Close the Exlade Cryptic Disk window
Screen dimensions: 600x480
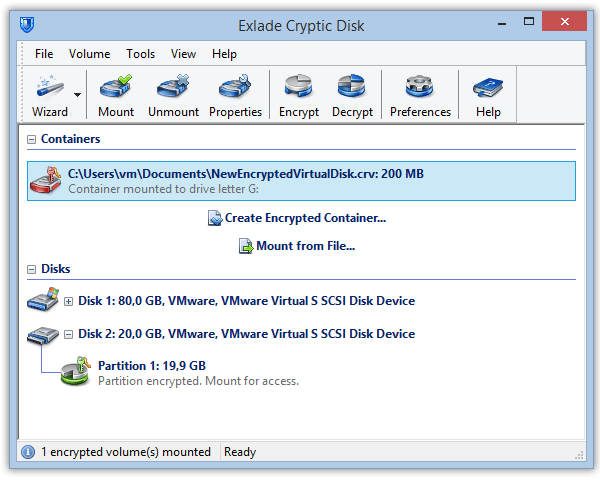click(564, 21)
